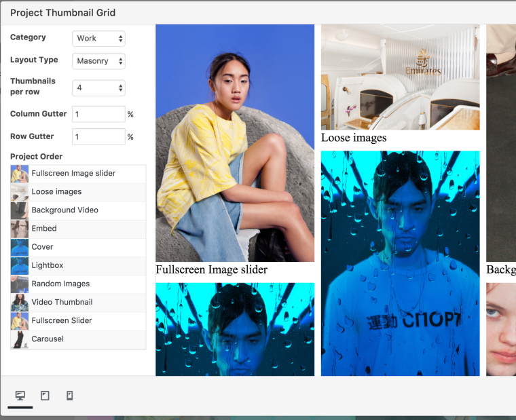The width and height of the screenshot is (516, 420).
Task: Click the Fullscreen Image slider caption
Action: click(212, 270)
